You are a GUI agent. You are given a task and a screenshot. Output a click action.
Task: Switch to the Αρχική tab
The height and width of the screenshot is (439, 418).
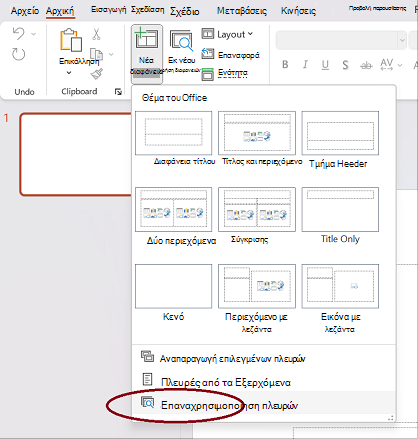[60, 11]
